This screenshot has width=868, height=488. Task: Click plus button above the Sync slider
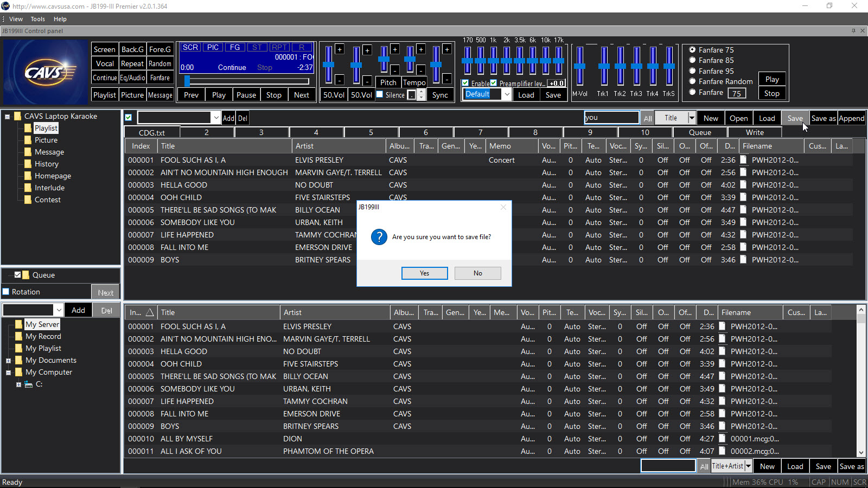pyautogui.click(x=448, y=49)
